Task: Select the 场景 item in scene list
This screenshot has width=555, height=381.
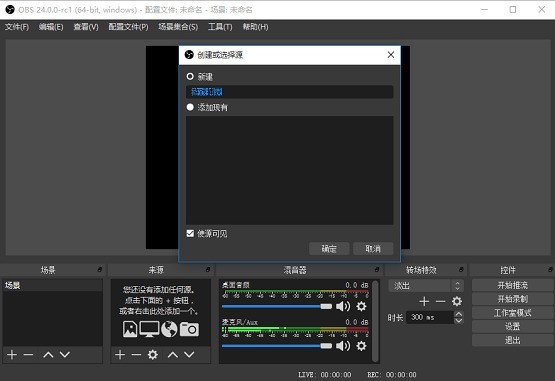Action: coord(52,285)
